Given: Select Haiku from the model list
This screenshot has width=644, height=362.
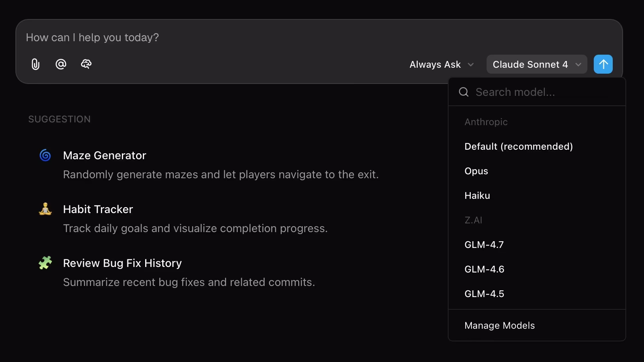Looking at the screenshot, I should pyautogui.click(x=477, y=196).
